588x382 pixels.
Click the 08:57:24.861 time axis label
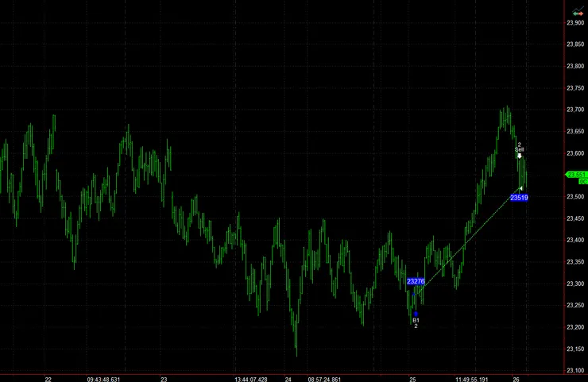coord(324,379)
